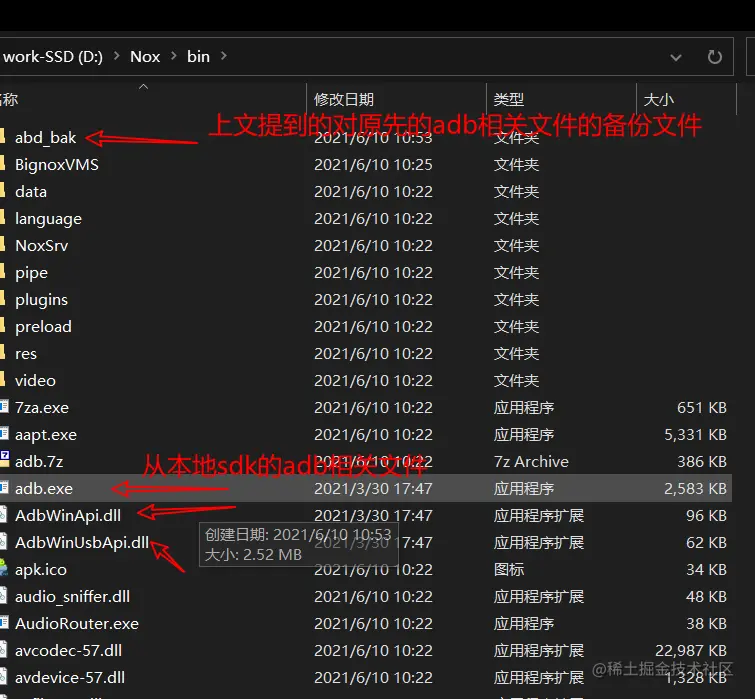Select the aapt.exe file name
The width and height of the screenshot is (755, 699).
46,435
